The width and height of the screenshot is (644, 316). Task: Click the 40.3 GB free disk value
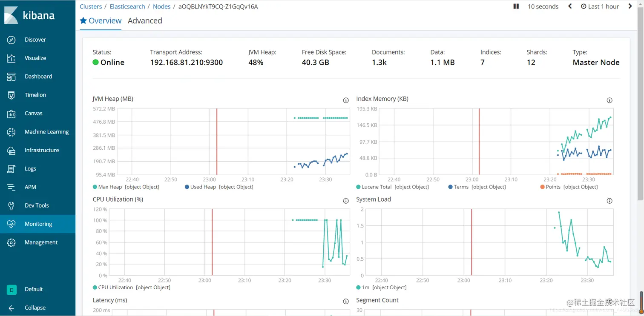tap(315, 63)
